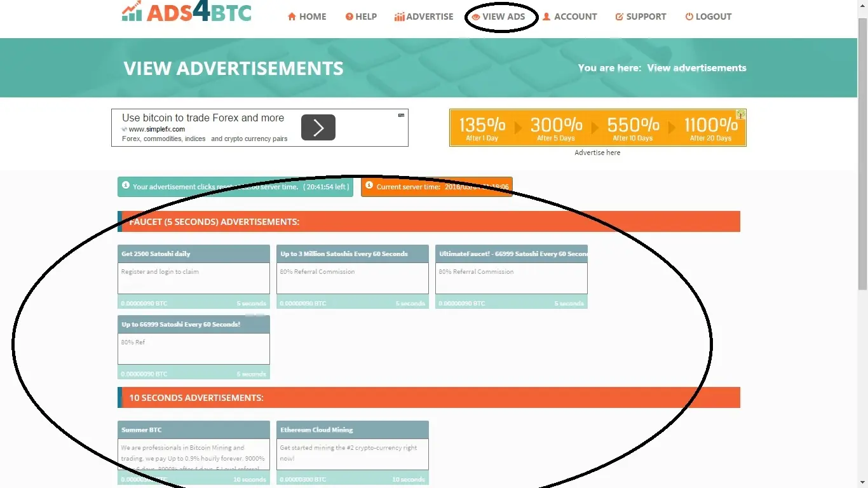
Task: Click 'Register and login to claim' text
Action: pyautogui.click(x=160, y=271)
